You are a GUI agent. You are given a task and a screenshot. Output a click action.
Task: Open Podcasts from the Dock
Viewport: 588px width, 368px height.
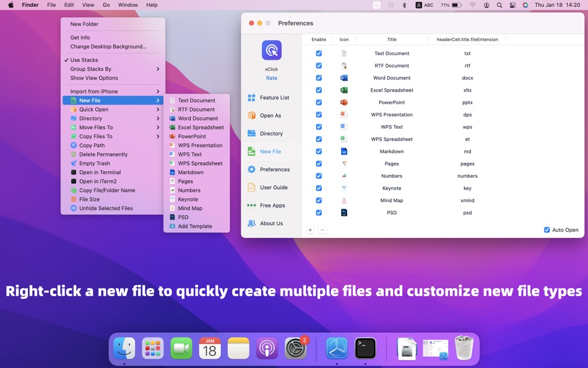click(267, 348)
